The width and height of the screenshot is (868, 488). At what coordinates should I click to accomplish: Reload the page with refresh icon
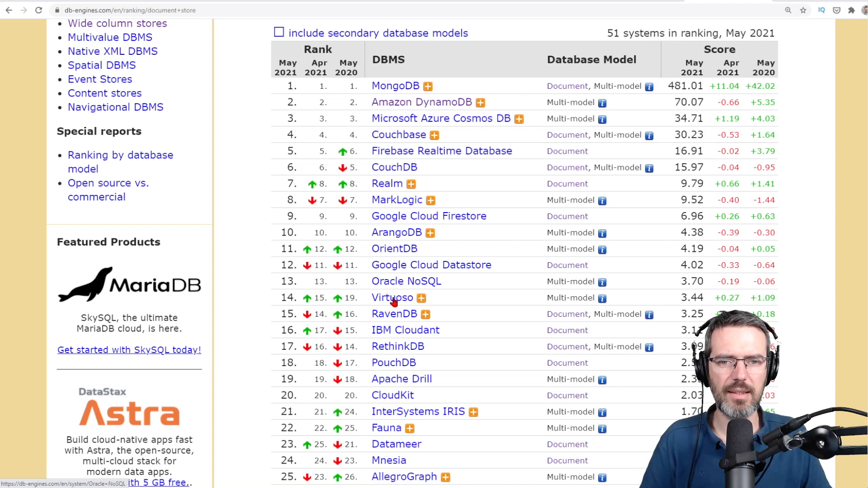tap(38, 10)
